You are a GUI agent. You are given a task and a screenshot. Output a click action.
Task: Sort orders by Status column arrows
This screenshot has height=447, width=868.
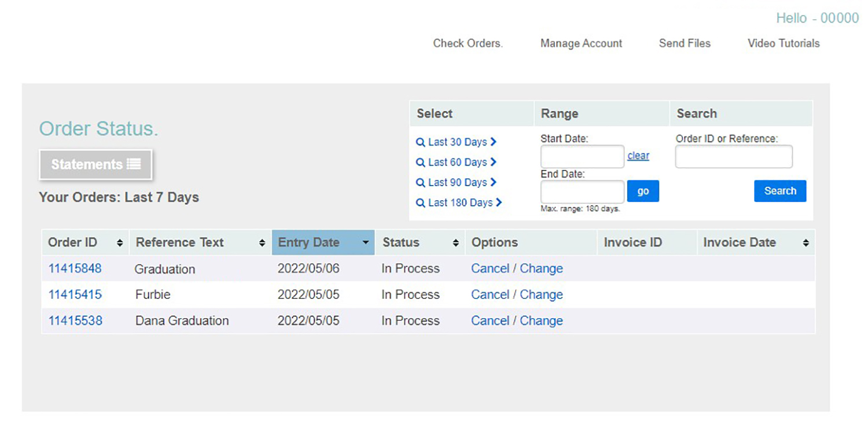point(456,243)
